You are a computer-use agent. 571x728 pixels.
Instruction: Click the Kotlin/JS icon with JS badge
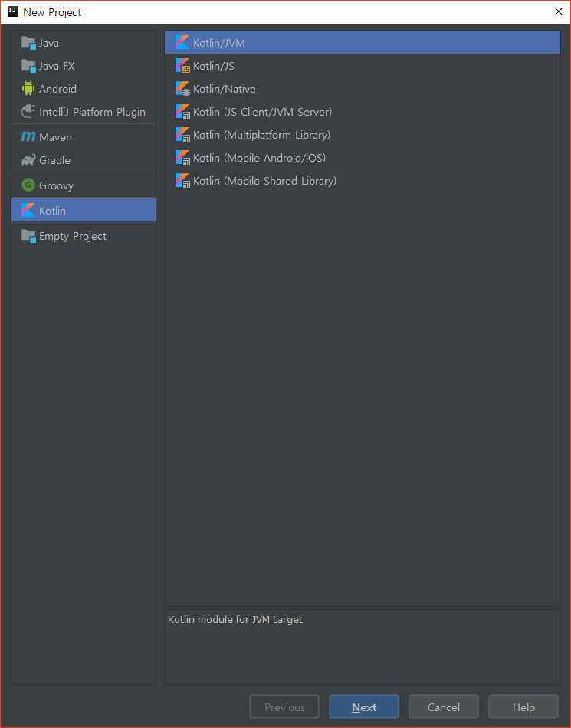coord(182,65)
